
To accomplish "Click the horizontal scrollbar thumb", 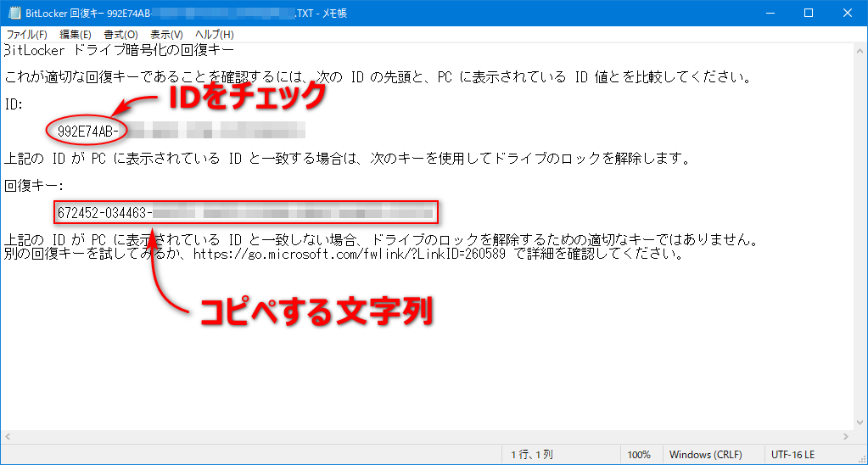I will 424,436.
